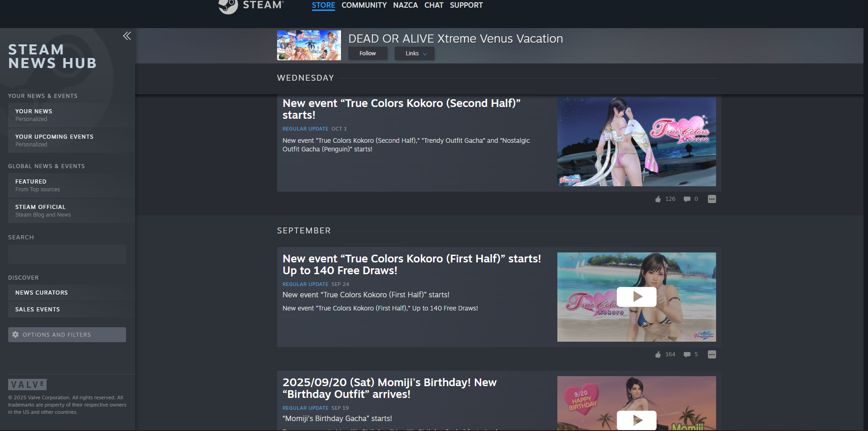Open comments on the First Half post
Screen dimensions: 868x431
[x=687, y=354]
